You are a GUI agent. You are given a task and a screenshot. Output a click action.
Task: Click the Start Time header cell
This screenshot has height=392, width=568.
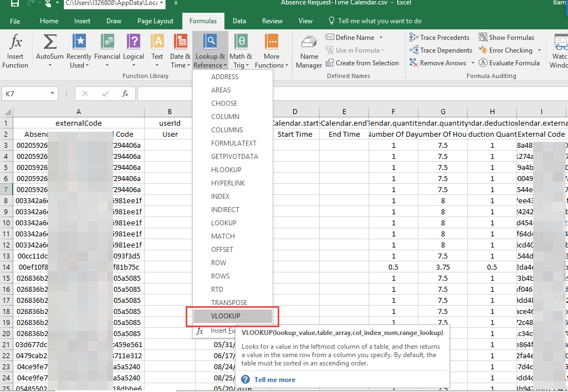tap(295, 135)
